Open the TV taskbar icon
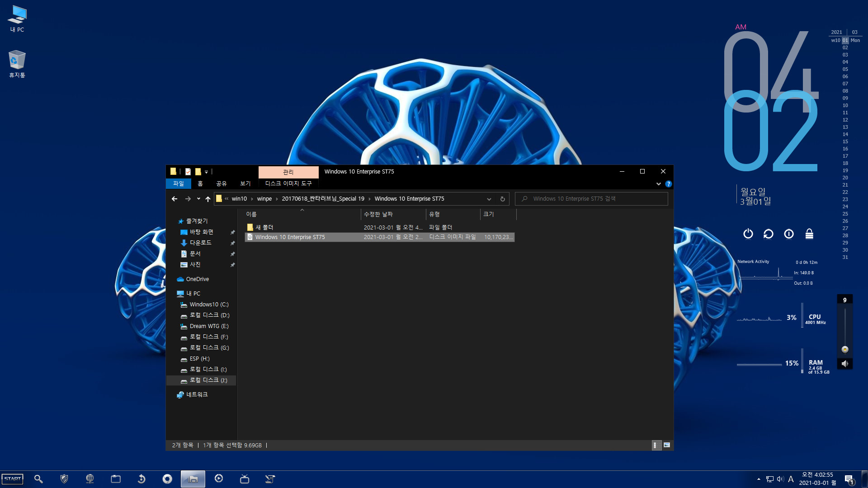The width and height of the screenshot is (868, 488). (x=245, y=479)
